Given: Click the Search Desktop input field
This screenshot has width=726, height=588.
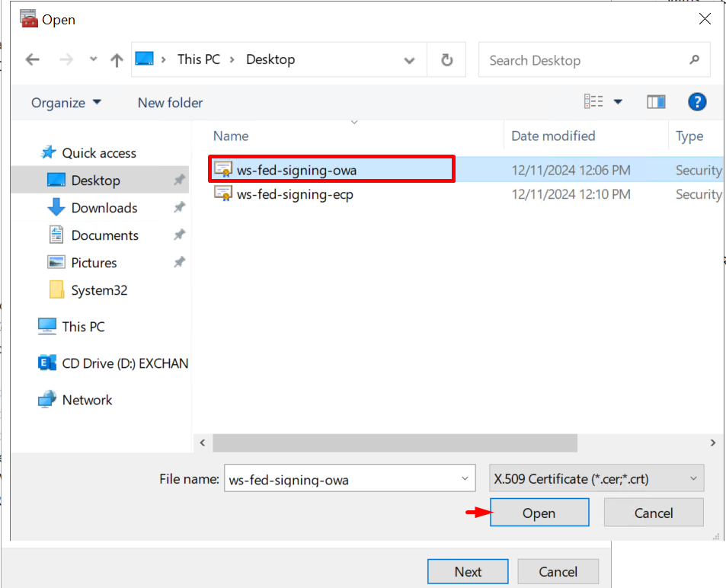Looking at the screenshot, I should [x=583, y=60].
